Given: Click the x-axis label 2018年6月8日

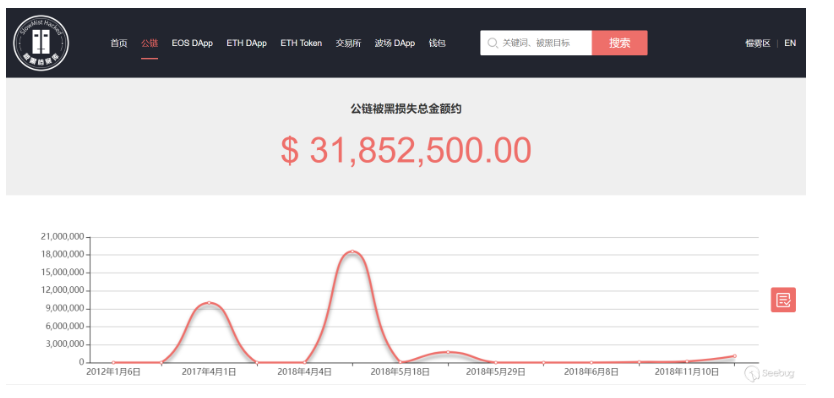Looking at the screenshot, I should [x=591, y=372].
